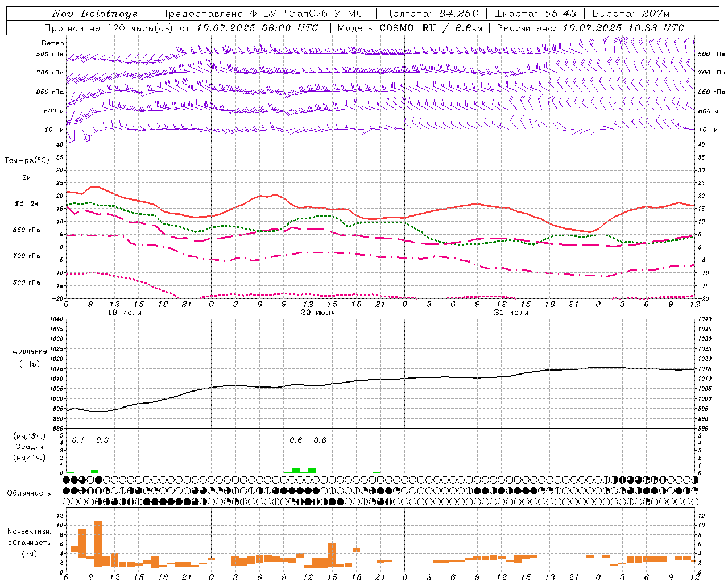Select the 'Прогноз на 120 часа(ов)' forecast header
Screen dimensions: 728x582
tap(109, 28)
